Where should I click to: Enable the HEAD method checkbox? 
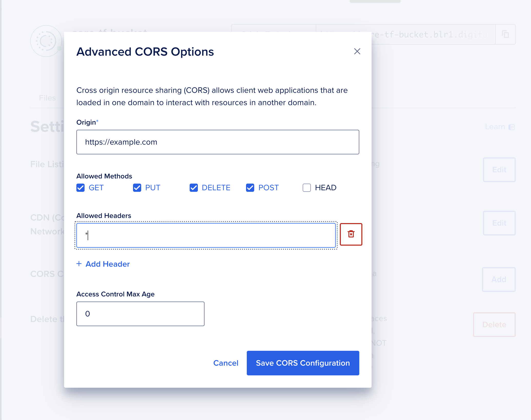click(x=307, y=188)
